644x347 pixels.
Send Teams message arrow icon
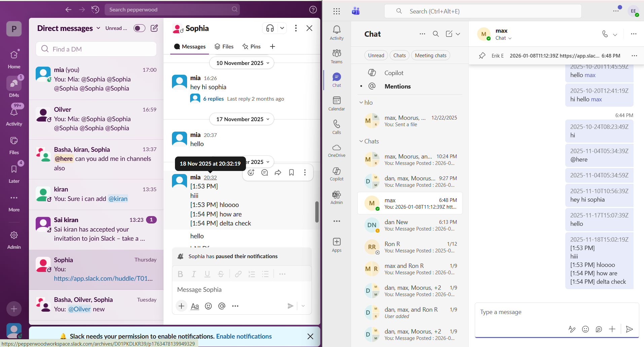click(629, 329)
